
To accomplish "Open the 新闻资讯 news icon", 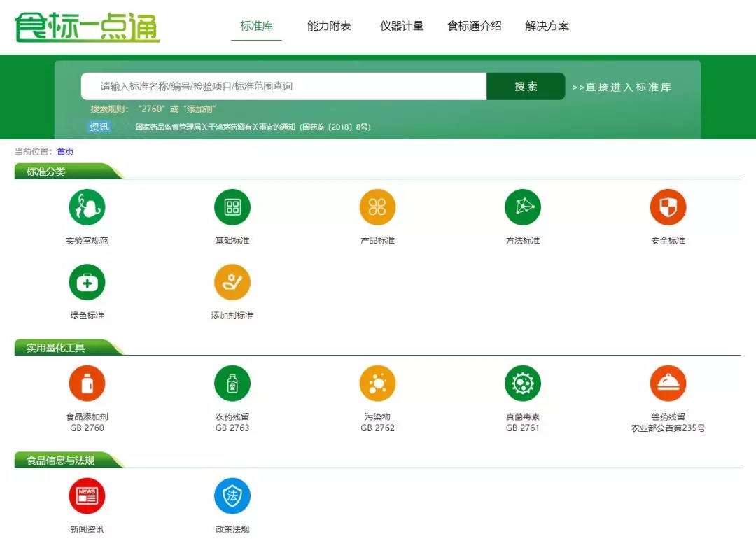I will tap(87, 496).
